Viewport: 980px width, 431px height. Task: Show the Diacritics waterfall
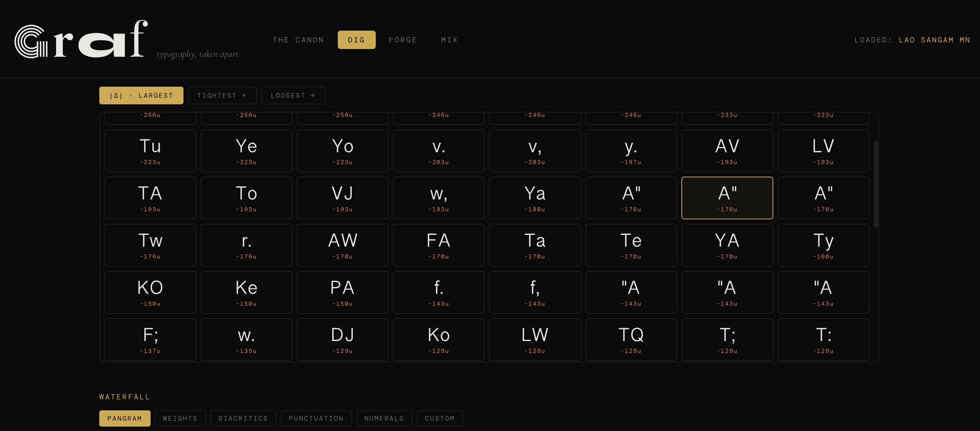pyautogui.click(x=243, y=418)
